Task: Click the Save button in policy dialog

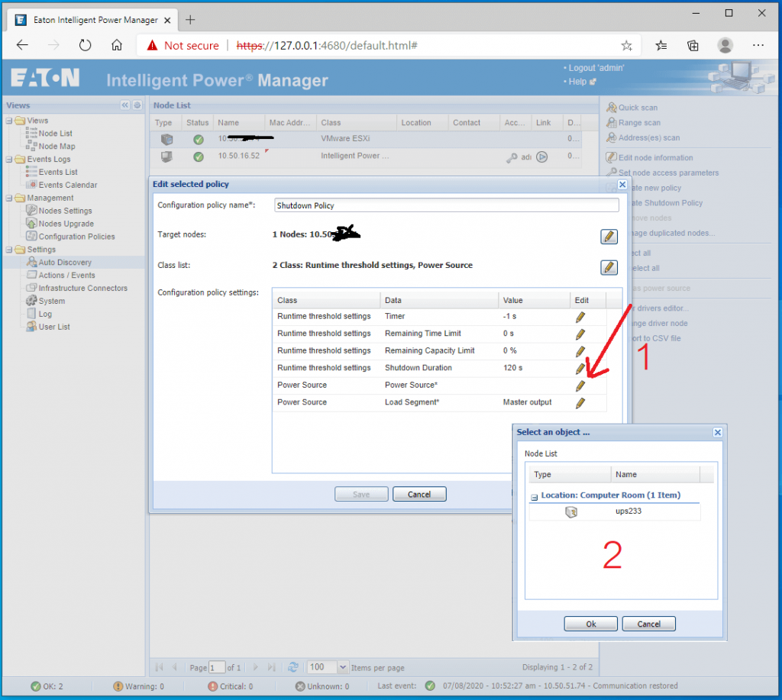Action: 361,494
